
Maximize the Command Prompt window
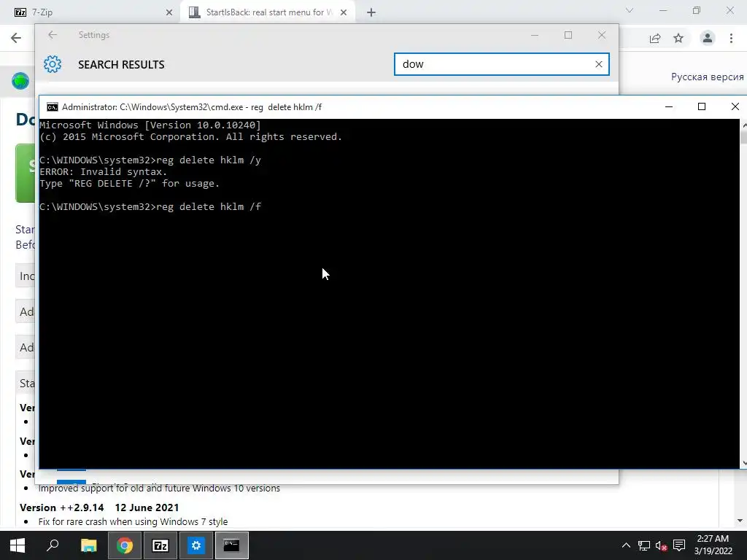point(701,106)
